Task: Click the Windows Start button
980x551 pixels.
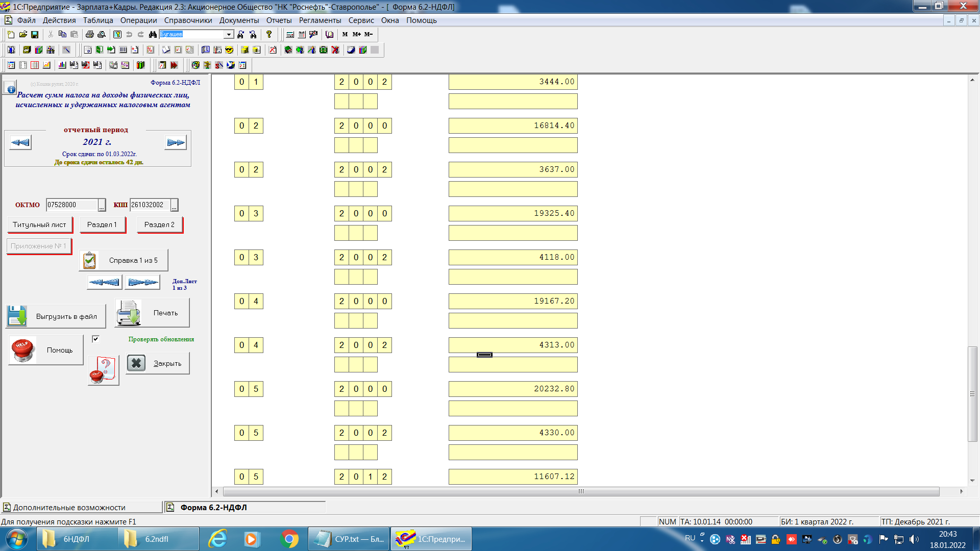Action: 16,539
